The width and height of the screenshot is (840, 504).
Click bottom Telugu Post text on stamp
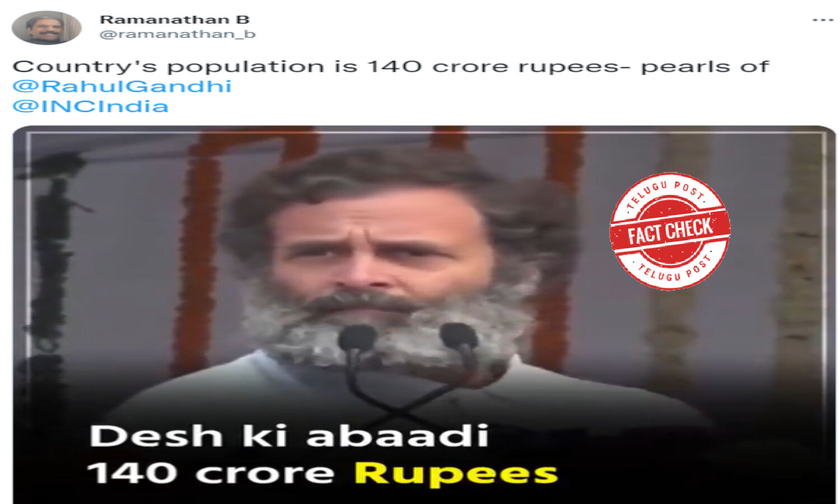(675, 269)
